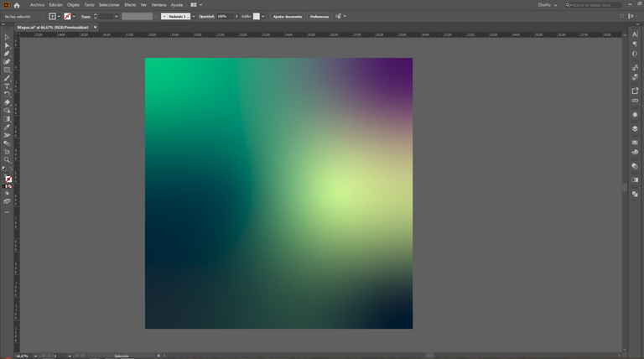This screenshot has height=359, width=644.
Task: Open the Pathfinder panel icon
Action: click(635, 194)
